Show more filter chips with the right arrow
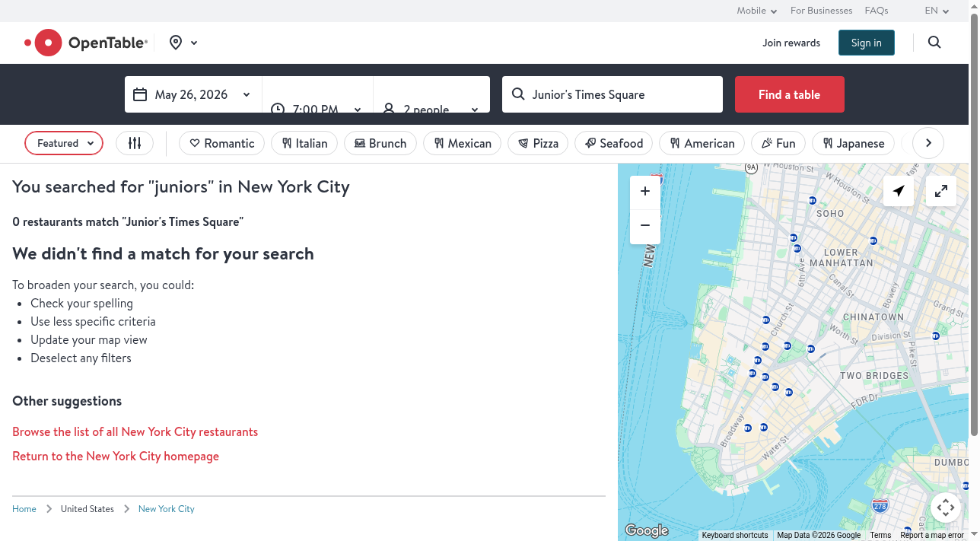Image resolution: width=980 pixels, height=541 pixels. tap(928, 143)
